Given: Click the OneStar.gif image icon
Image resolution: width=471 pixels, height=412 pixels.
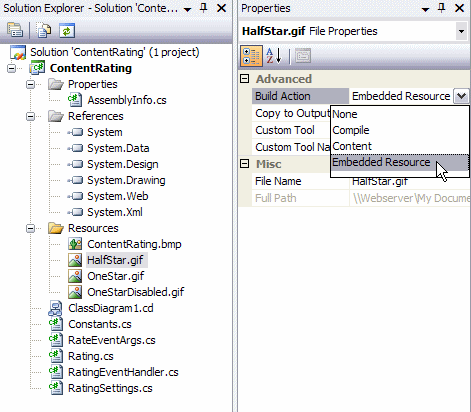Looking at the screenshot, I should [x=75, y=276].
